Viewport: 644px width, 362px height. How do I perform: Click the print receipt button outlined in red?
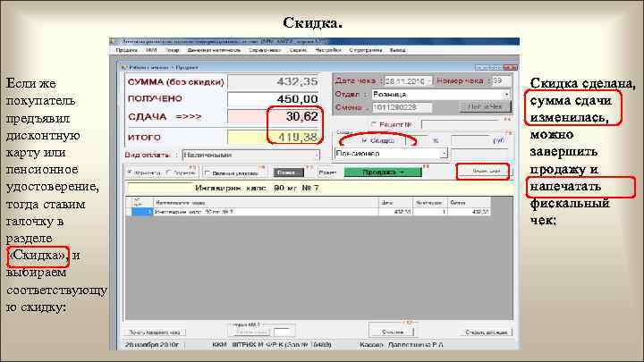coord(485,171)
